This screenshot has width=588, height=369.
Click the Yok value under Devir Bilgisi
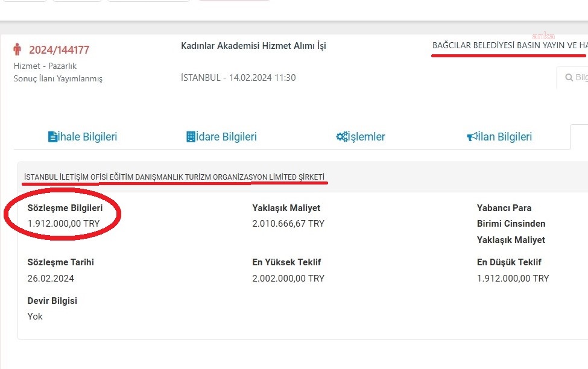[35, 317]
